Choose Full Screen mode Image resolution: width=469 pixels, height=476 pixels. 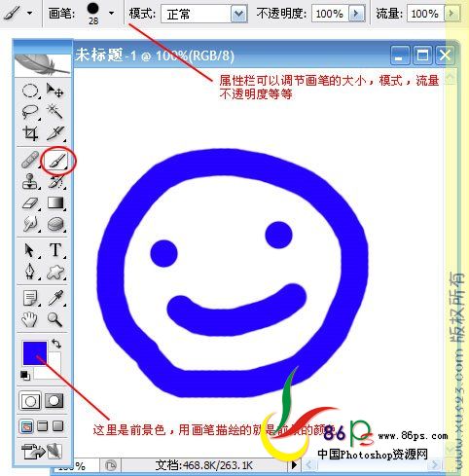click(x=58, y=425)
